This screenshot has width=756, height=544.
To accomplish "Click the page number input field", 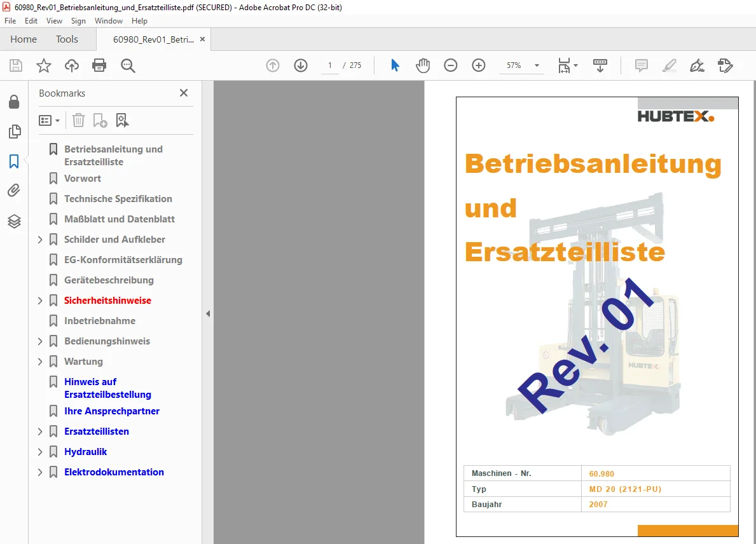I will pyautogui.click(x=330, y=65).
